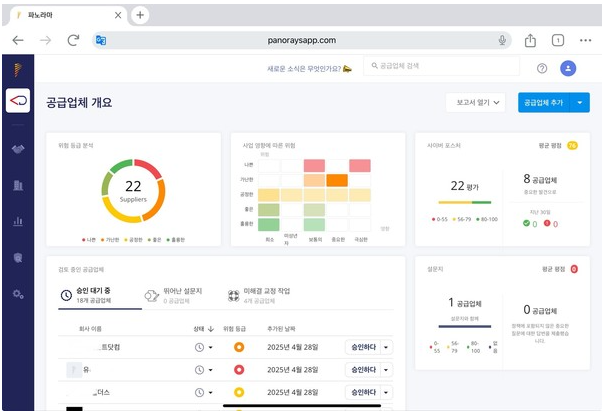Click the help question mark icon
Viewport: 607px width, 417px height.
(542, 68)
